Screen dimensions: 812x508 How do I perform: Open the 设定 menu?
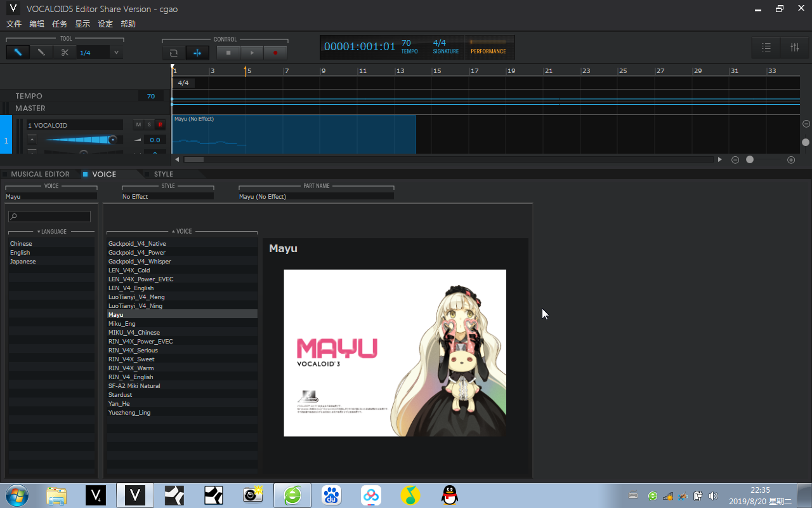(105, 23)
